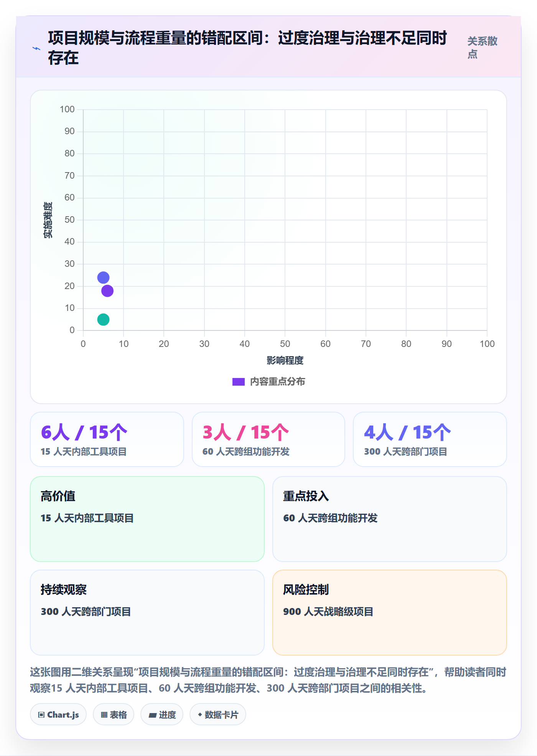Click the 实施难度 y-axis title
The image size is (537, 756).
[x=48, y=220]
